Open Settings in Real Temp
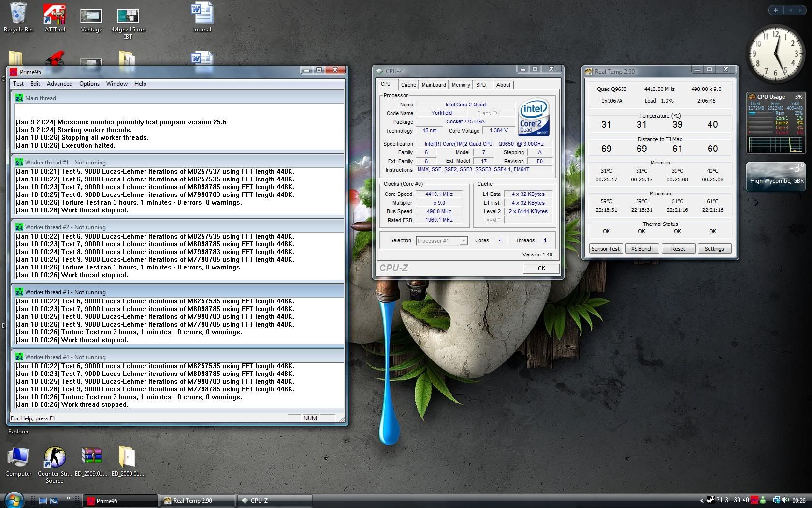The image size is (812, 508). point(714,249)
